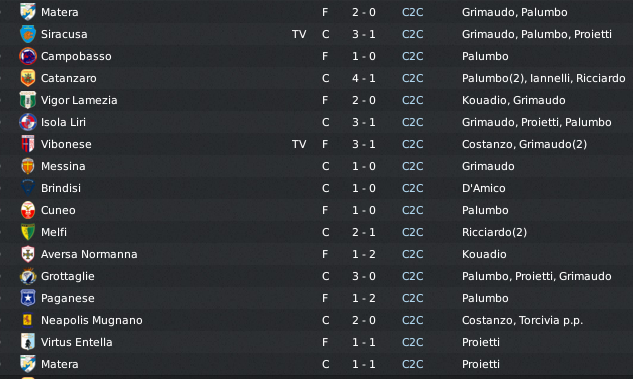This screenshot has width=633, height=379.
Task: Click the TV indicator on Vibonese match
Action: tap(299, 144)
